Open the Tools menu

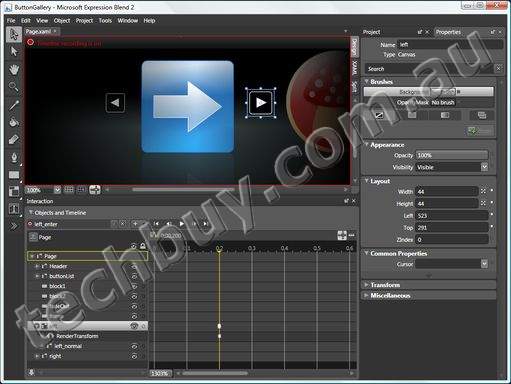pyautogui.click(x=105, y=21)
